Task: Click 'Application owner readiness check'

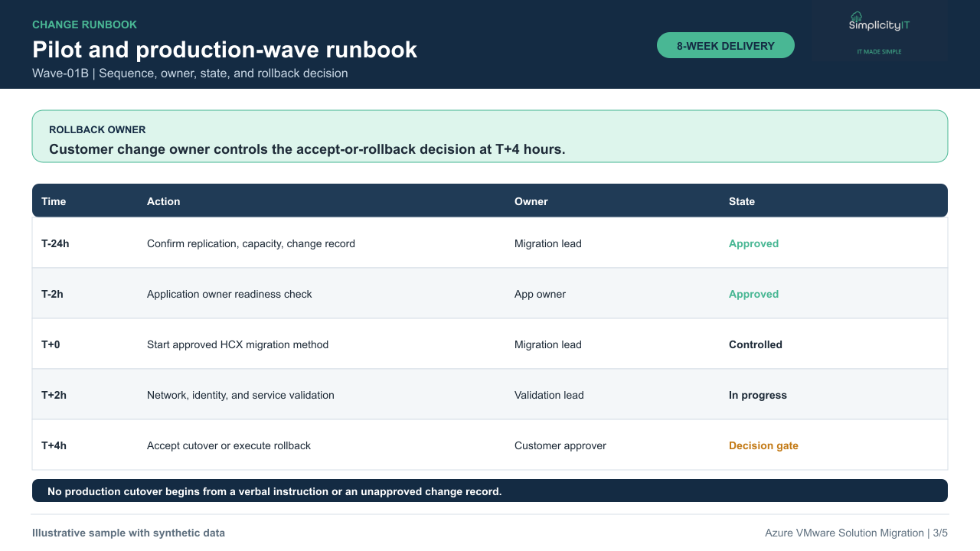Action: (x=230, y=294)
